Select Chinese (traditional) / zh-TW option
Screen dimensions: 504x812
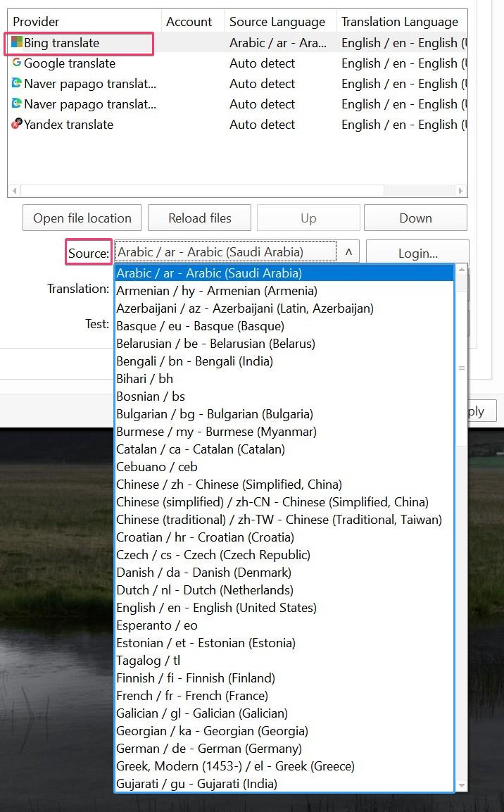coord(284,520)
